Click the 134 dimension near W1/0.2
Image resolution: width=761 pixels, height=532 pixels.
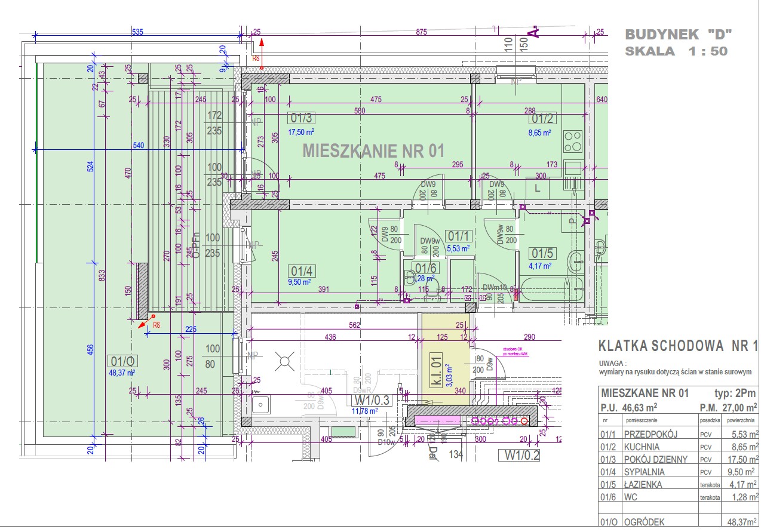click(x=456, y=456)
